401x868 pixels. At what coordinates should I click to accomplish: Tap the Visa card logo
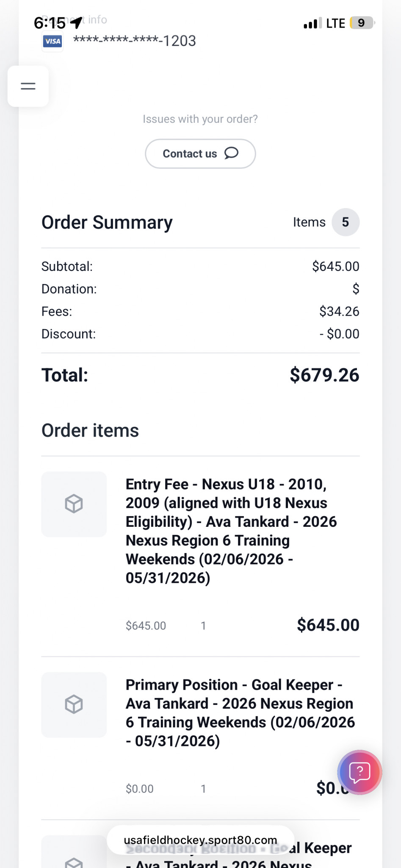(x=53, y=41)
